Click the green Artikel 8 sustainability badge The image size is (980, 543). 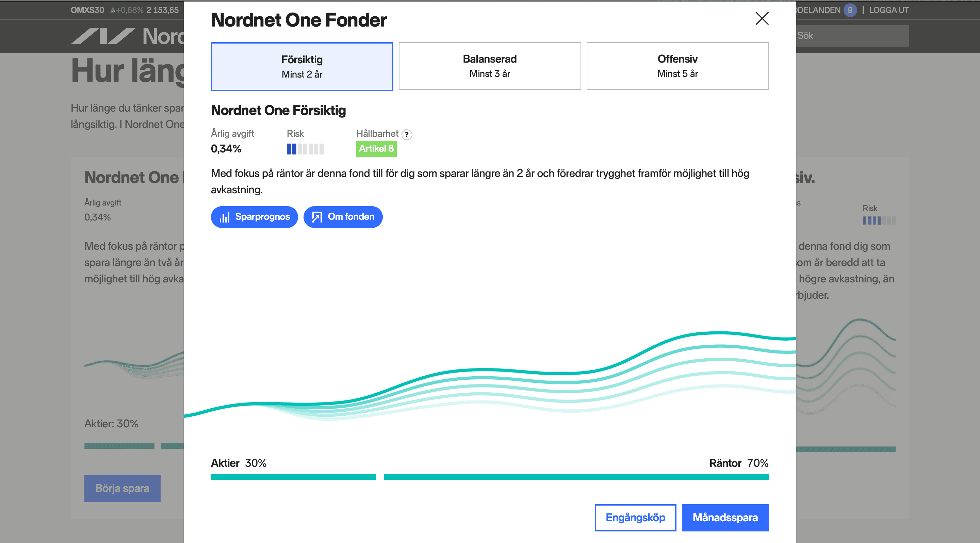click(x=376, y=149)
